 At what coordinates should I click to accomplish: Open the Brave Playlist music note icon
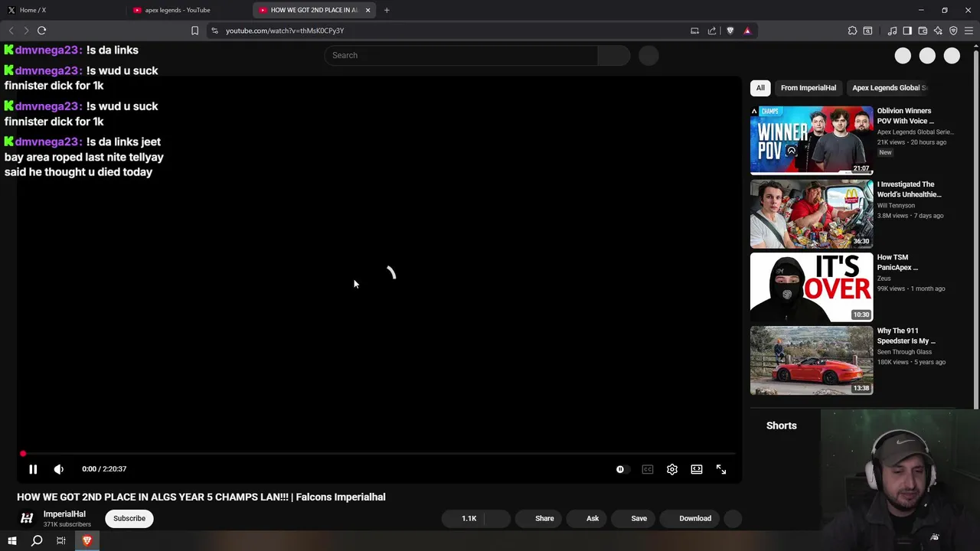[892, 31]
